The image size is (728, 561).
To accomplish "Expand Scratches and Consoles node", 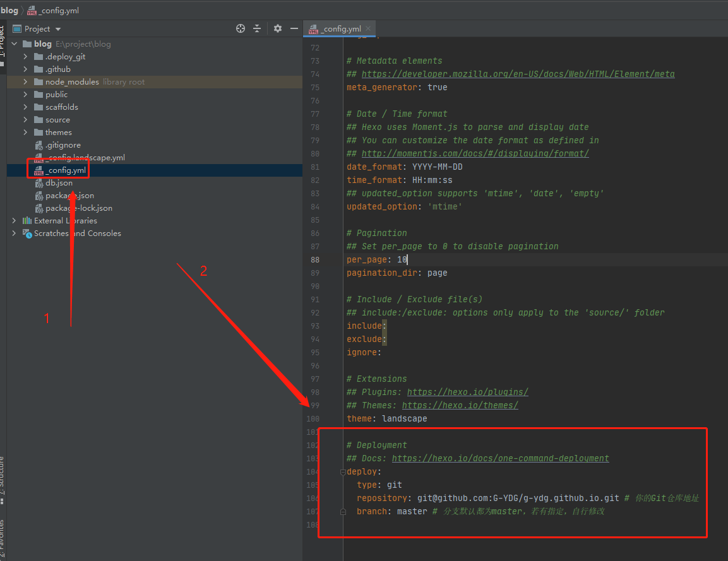I will pos(14,233).
